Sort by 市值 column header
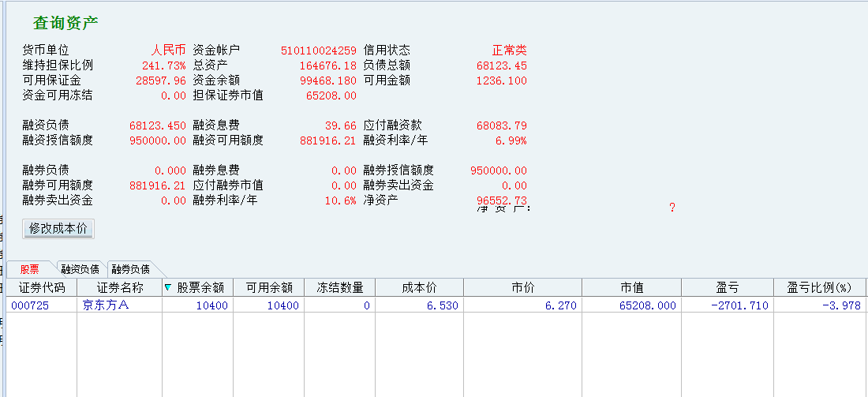868x397 pixels. coord(631,287)
